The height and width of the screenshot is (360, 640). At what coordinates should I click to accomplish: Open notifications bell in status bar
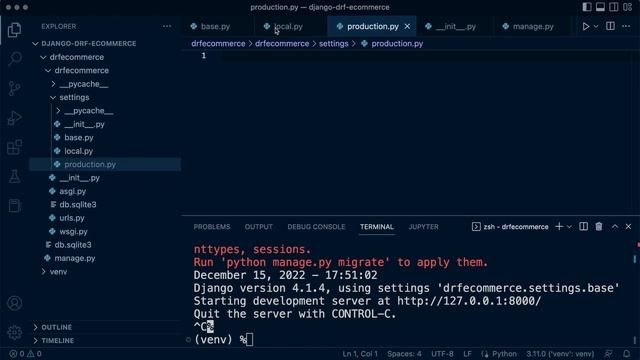click(627, 354)
